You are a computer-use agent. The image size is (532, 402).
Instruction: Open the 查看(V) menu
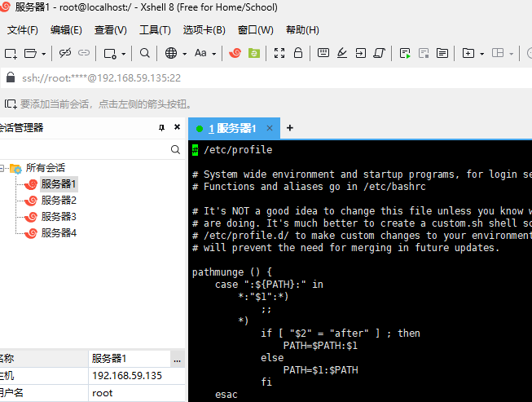tap(111, 30)
